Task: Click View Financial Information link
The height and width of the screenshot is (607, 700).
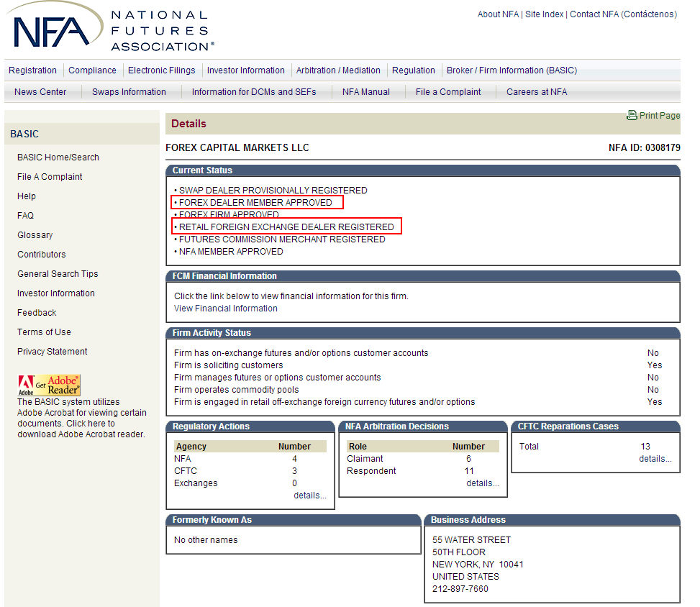Action: [225, 309]
